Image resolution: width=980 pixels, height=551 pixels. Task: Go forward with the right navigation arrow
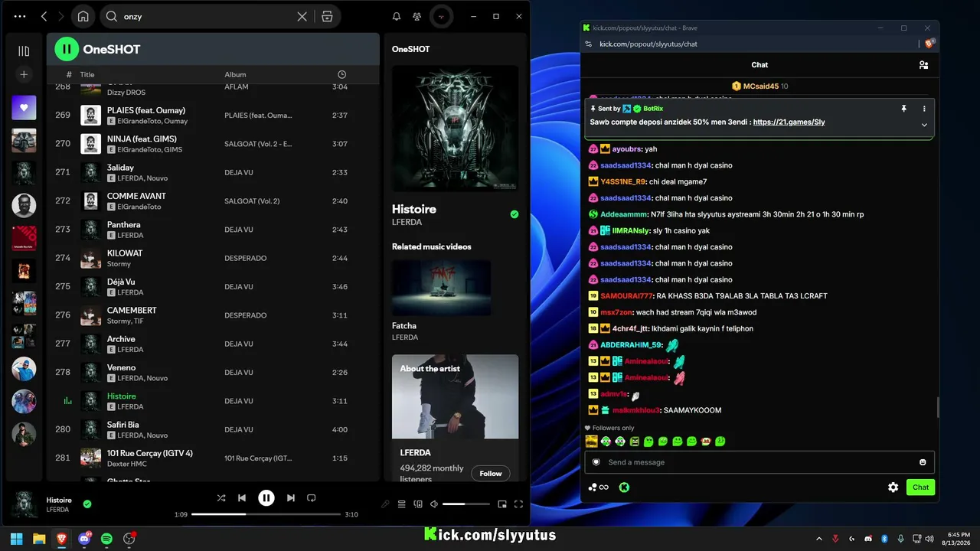tap(61, 16)
